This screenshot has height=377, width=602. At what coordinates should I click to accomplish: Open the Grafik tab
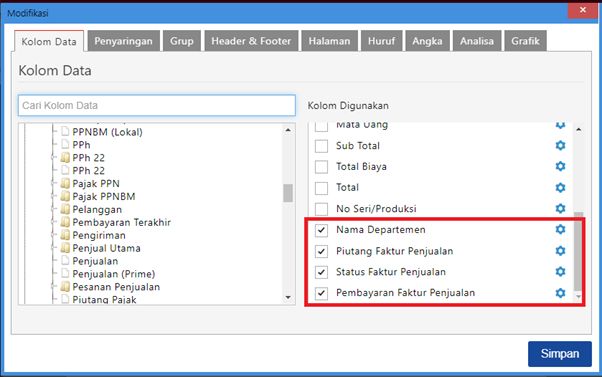pyautogui.click(x=525, y=41)
